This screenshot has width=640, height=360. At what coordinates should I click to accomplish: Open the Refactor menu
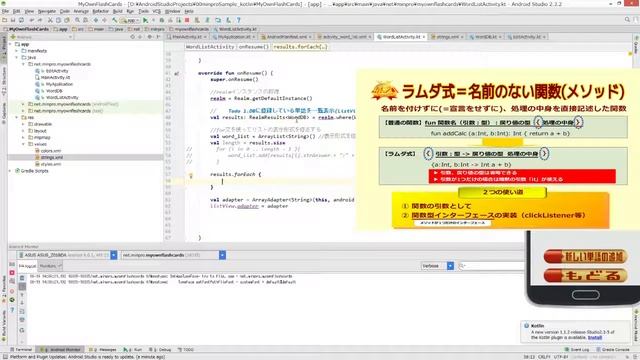click(100, 11)
